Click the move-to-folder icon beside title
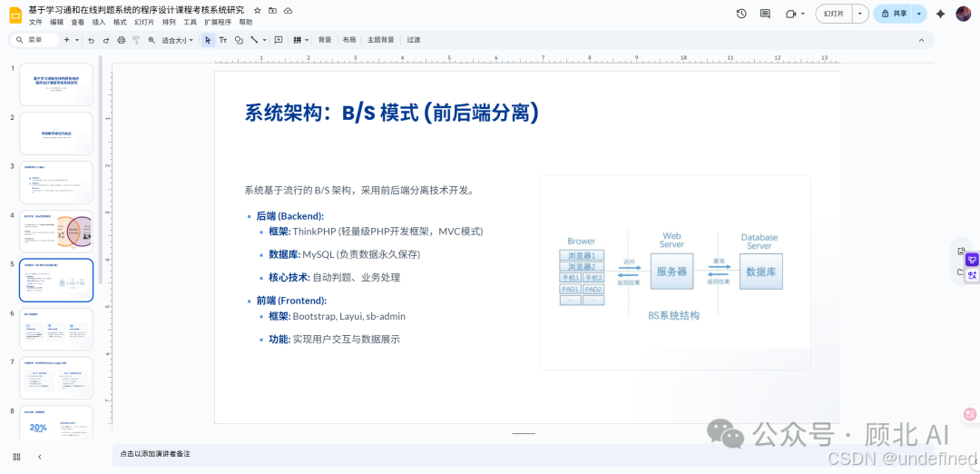Viewport: 980px width, 474px height. (272, 11)
